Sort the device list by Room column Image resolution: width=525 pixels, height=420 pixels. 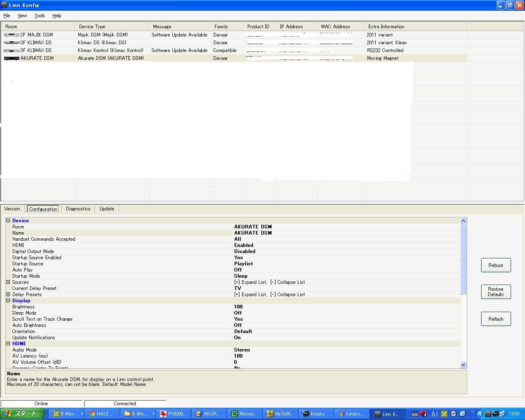38,27
